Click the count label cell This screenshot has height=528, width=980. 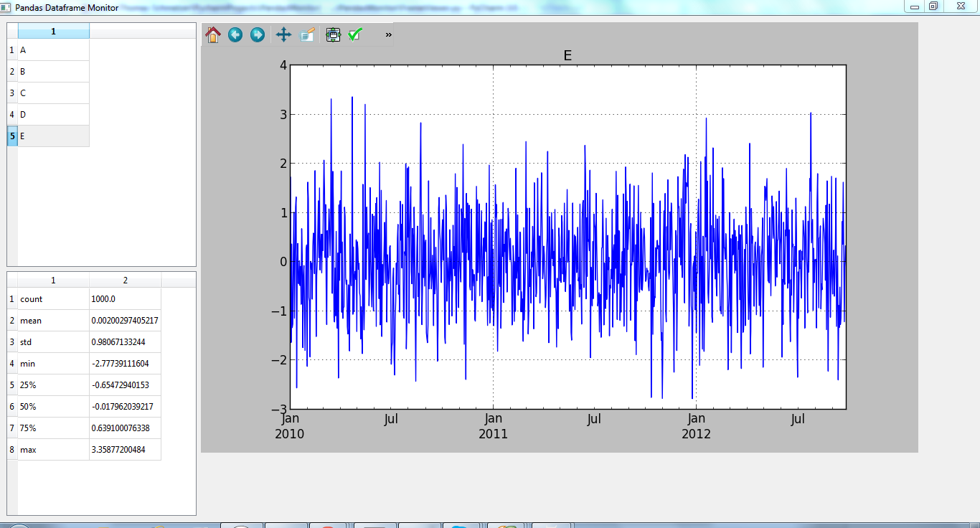(54, 299)
